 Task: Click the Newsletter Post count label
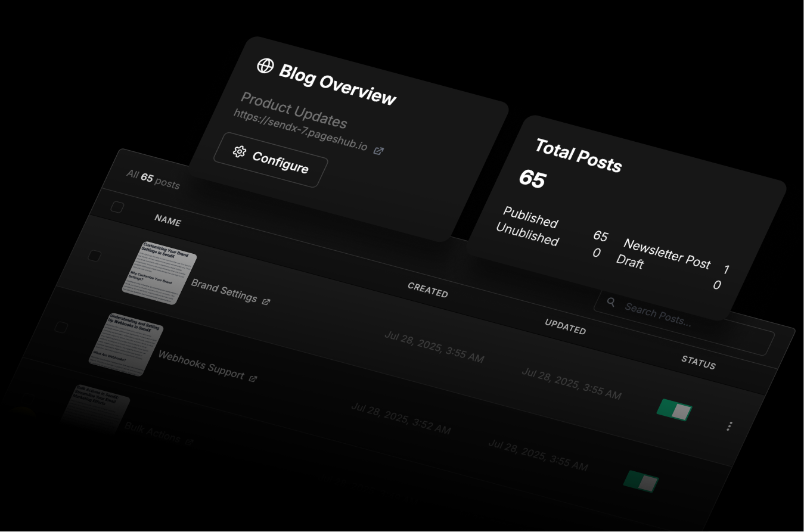click(667, 253)
